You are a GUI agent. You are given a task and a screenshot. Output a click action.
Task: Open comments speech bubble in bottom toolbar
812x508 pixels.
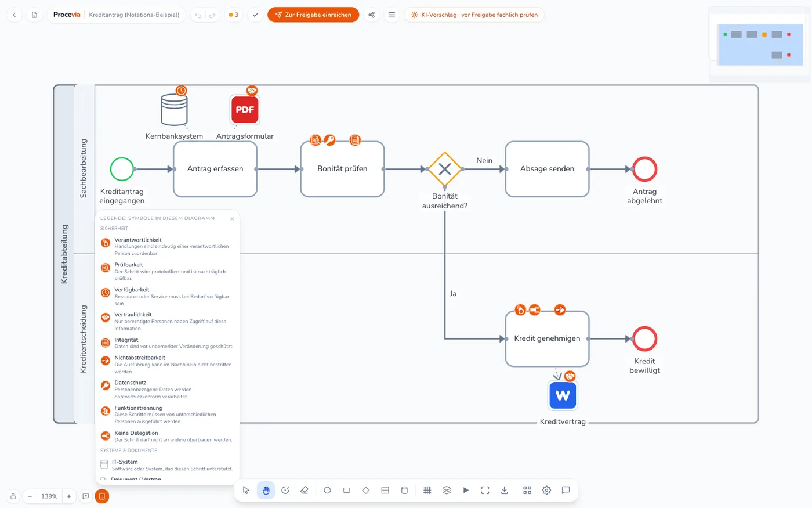565,491
